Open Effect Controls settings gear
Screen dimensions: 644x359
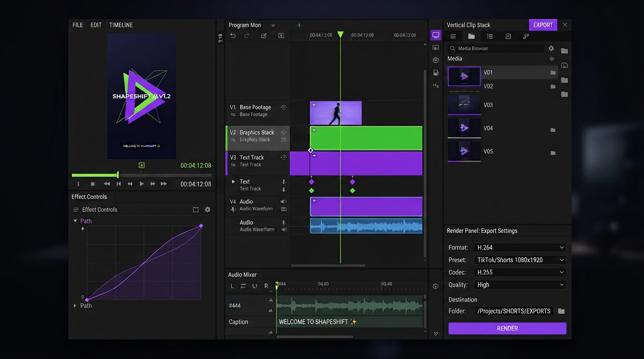(207, 210)
